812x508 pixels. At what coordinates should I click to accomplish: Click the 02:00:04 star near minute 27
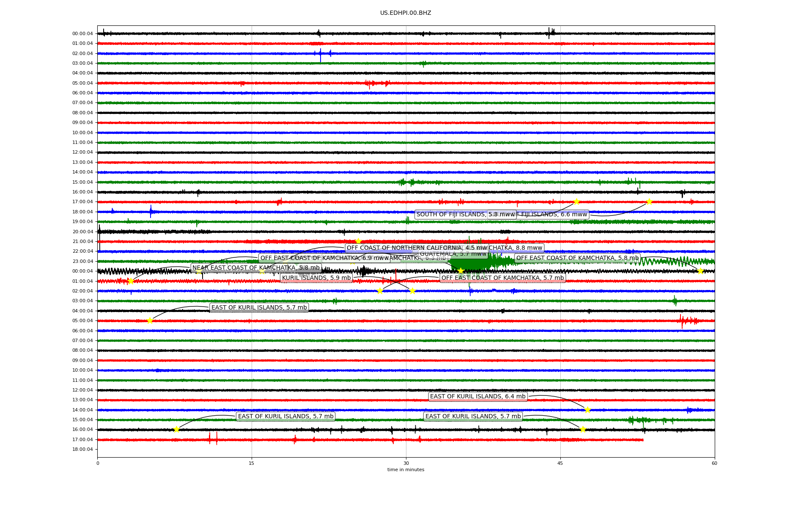pos(380,291)
